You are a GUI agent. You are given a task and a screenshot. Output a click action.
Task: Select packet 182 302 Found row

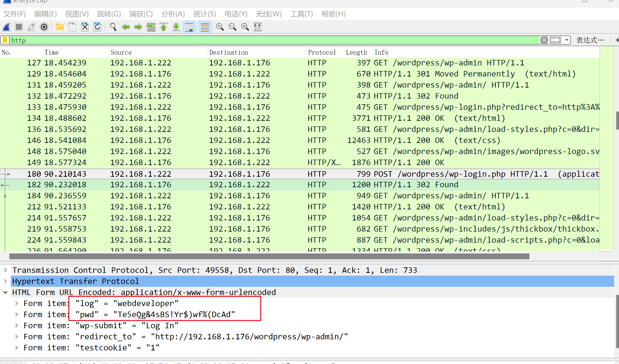click(300, 185)
